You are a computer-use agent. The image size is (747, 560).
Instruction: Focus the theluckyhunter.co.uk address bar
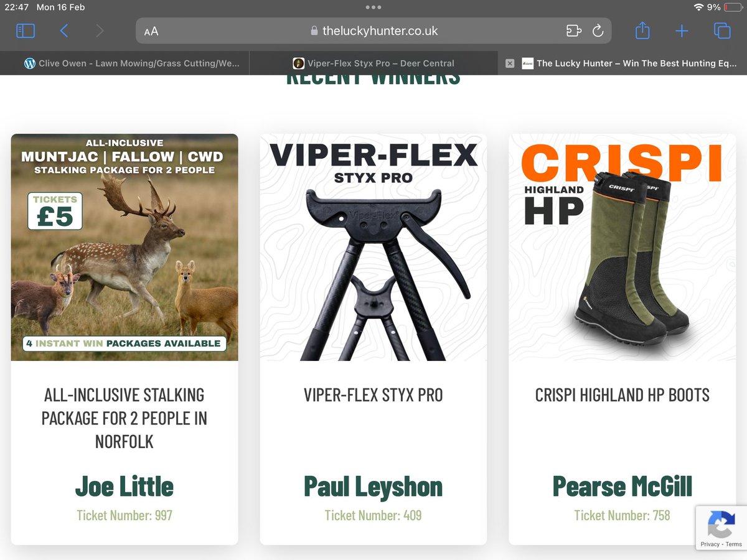tap(374, 30)
